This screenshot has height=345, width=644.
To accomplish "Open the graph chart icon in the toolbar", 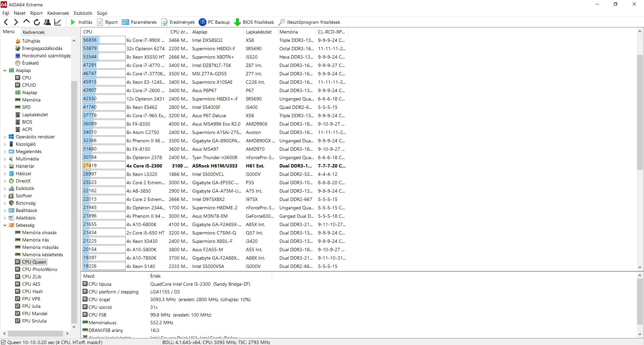I will coord(58,22).
